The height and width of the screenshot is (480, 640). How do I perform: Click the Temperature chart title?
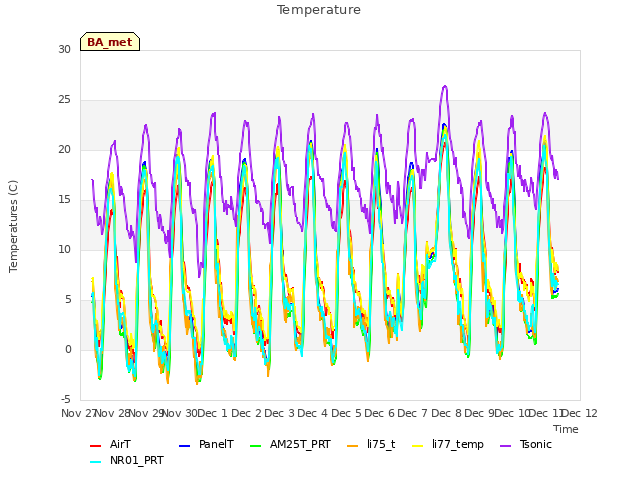(319, 10)
